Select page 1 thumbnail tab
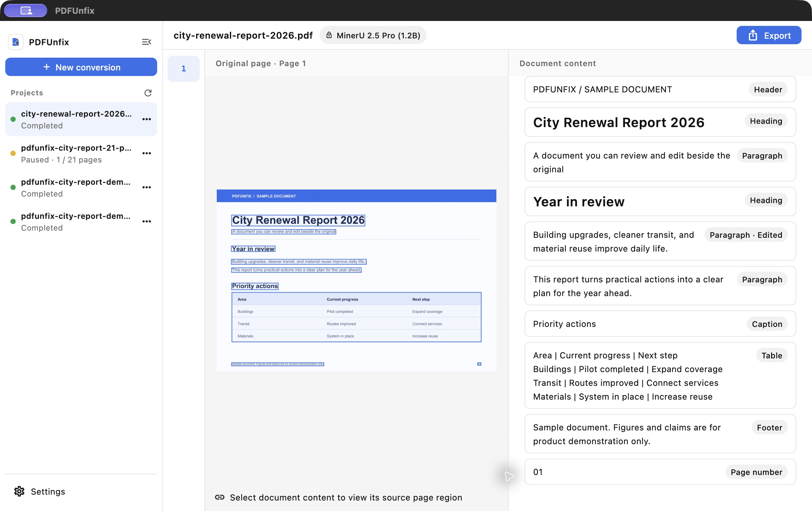This screenshot has width=812, height=511. [x=183, y=68]
